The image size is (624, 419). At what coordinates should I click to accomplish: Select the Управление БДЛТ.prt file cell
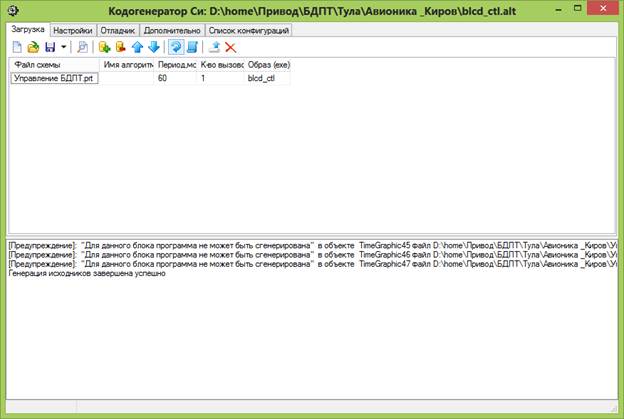coord(54,78)
